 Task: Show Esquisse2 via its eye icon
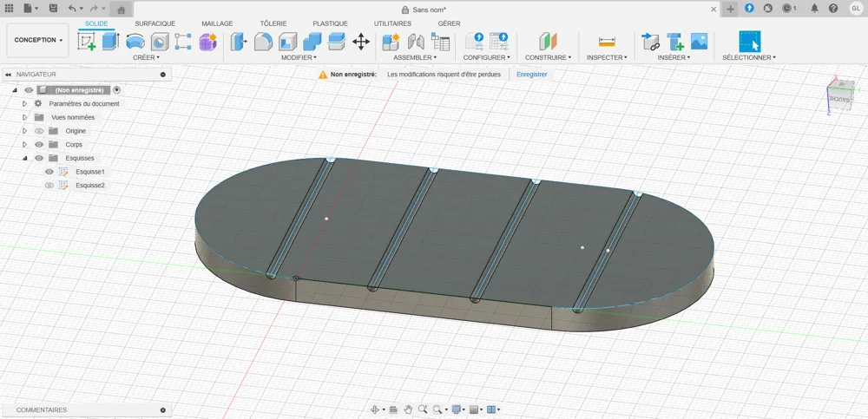[x=49, y=186]
